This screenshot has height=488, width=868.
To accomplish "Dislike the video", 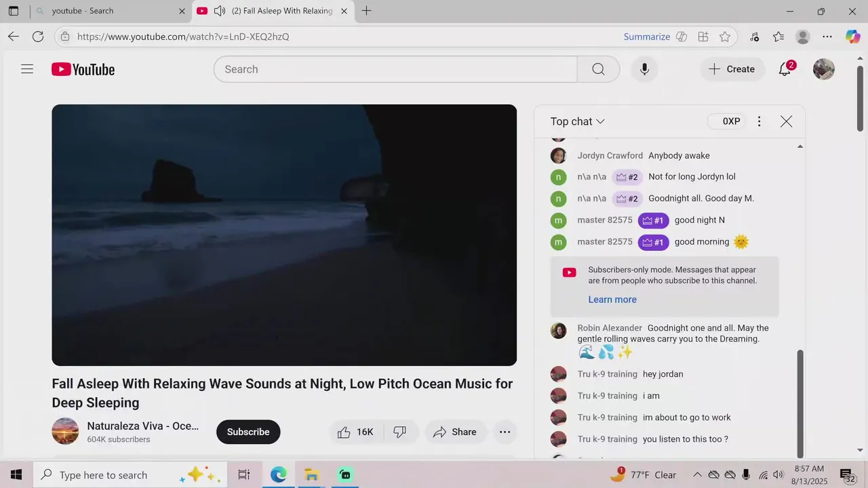I will (x=400, y=432).
